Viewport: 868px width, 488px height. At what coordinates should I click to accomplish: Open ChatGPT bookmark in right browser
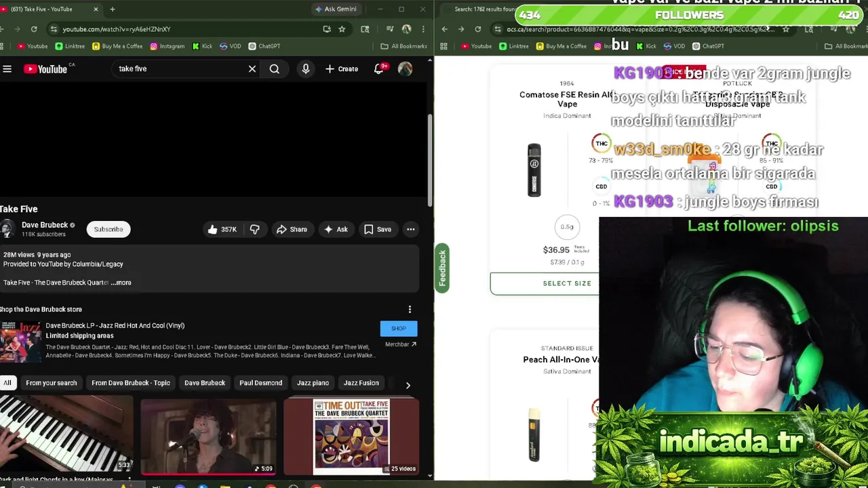tap(708, 46)
